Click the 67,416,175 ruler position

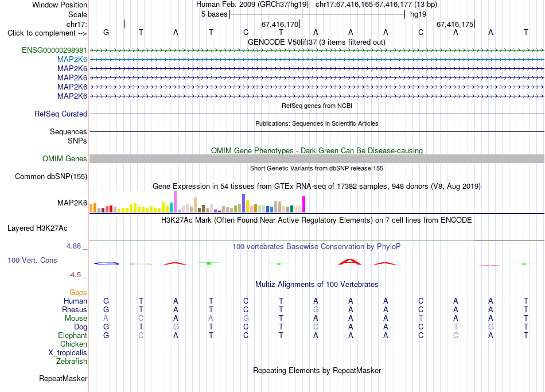point(455,24)
